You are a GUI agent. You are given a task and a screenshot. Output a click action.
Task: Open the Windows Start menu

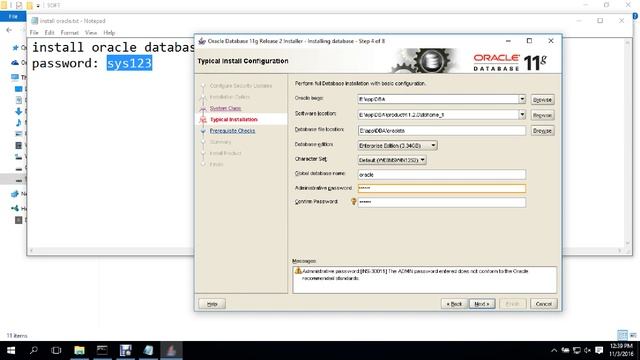(x=11, y=350)
